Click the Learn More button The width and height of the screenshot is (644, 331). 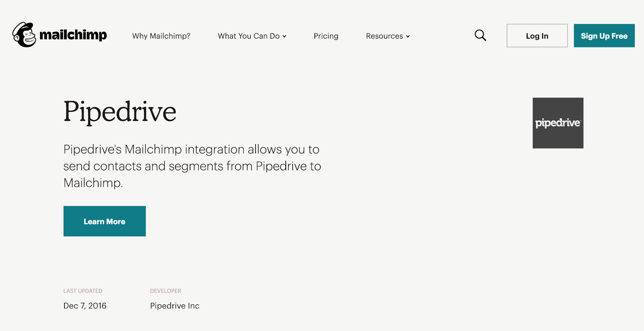coord(105,221)
